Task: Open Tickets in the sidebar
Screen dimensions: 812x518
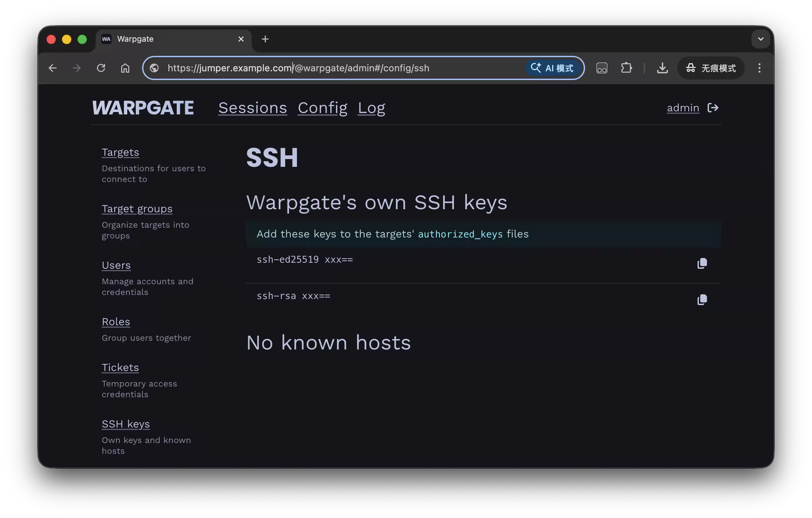Action: [120, 368]
